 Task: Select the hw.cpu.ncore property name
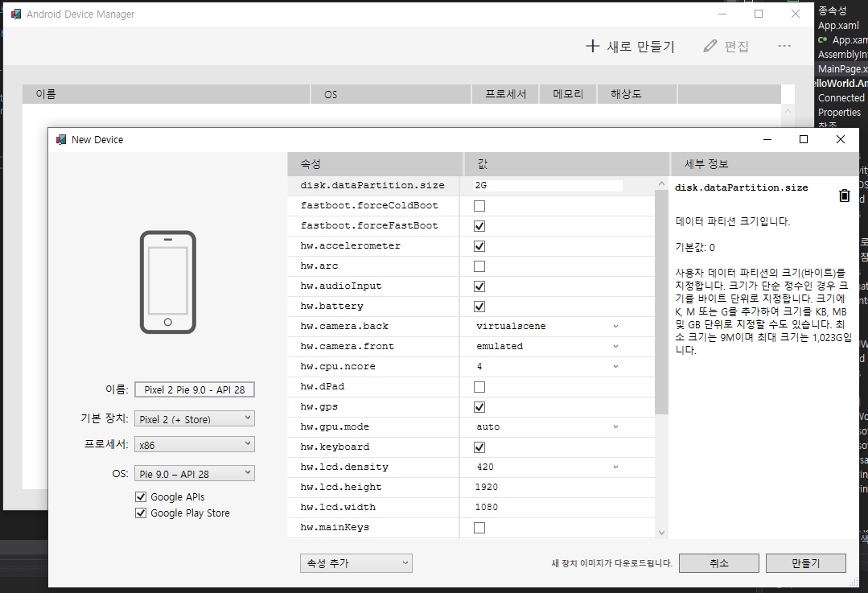pos(338,367)
